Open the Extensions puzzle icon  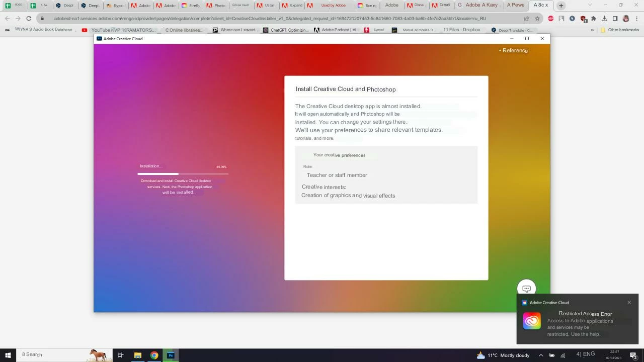(x=594, y=19)
